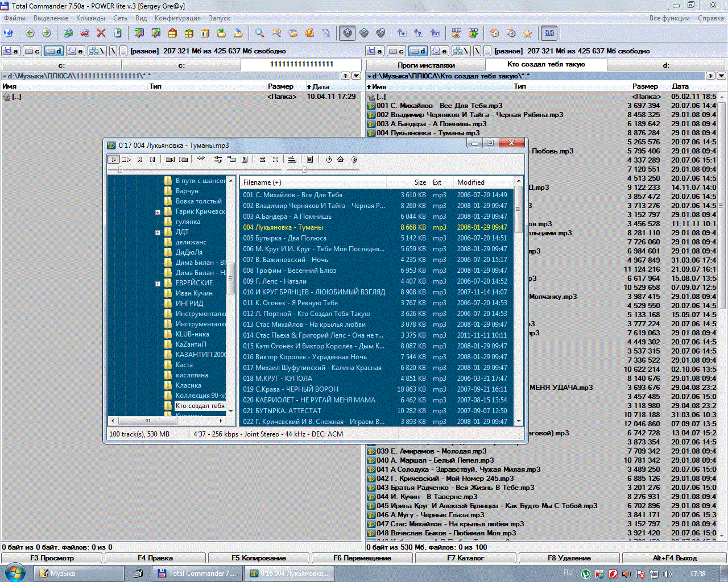728x582 pixels.
Task: Click the home icon in player toolbar
Action: click(x=340, y=160)
